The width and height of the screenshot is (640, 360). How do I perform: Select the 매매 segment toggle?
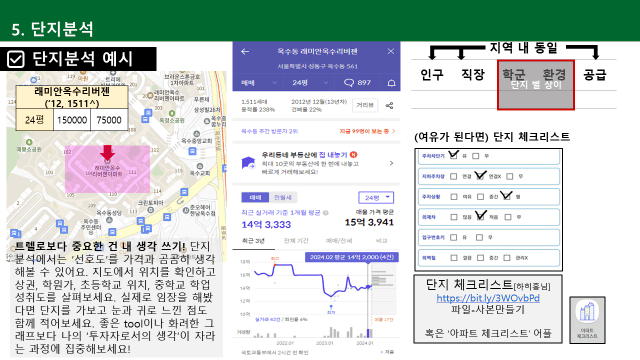[x=255, y=198]
